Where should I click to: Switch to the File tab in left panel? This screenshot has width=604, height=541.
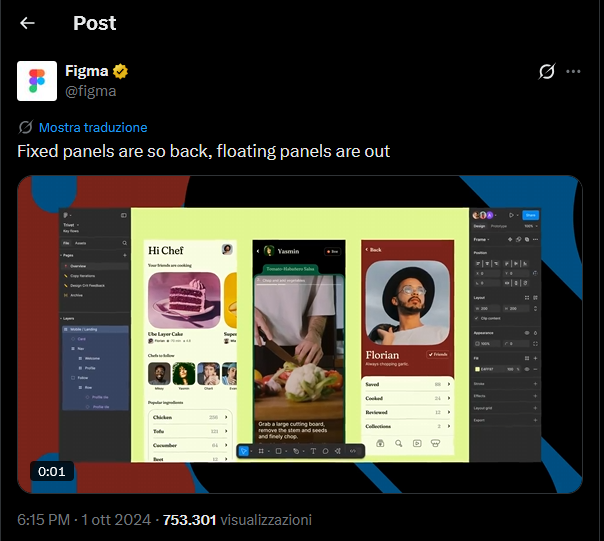click(x=66, y=243)
